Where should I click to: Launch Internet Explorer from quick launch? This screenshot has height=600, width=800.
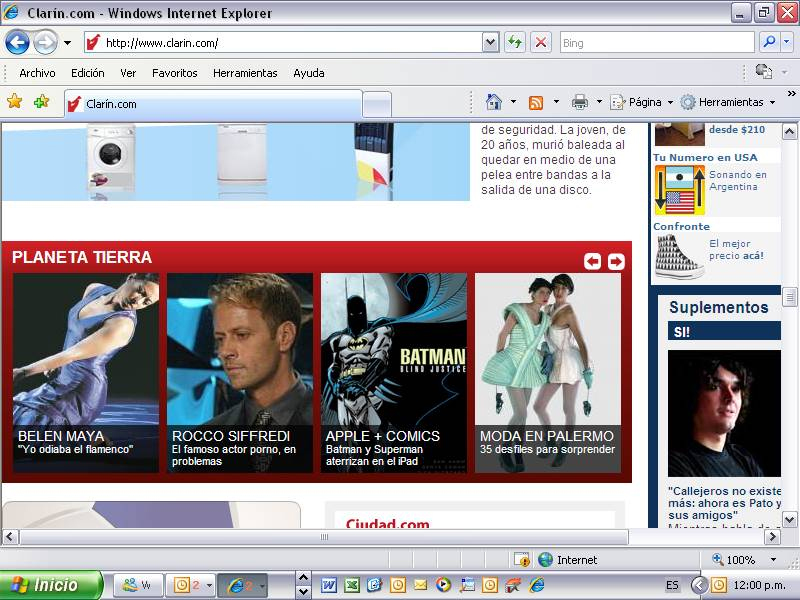click(536, 585)
